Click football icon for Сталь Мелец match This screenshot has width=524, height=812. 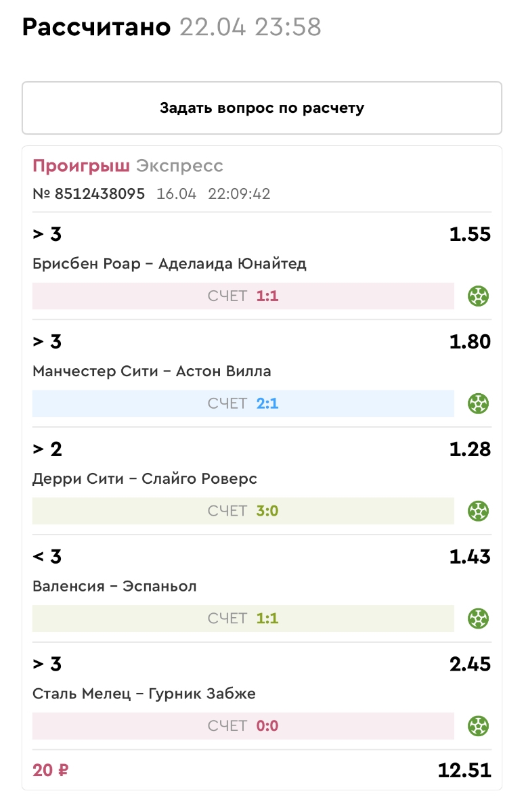[479, 726]
